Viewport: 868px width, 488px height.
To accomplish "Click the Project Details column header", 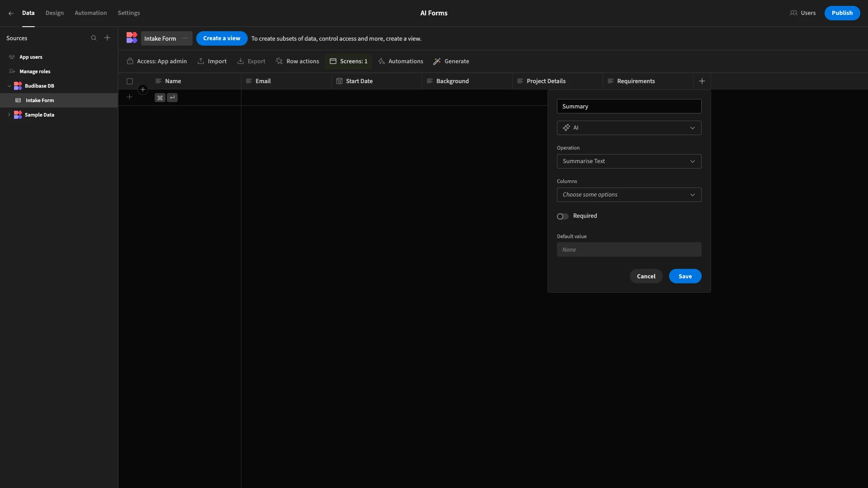I will pos(557,81).
